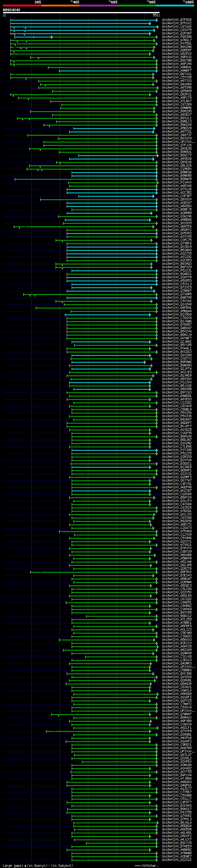Select label UniRef100_P0A4L1
Viewport: 197px width, 868px height.
(x=177, y=349)
